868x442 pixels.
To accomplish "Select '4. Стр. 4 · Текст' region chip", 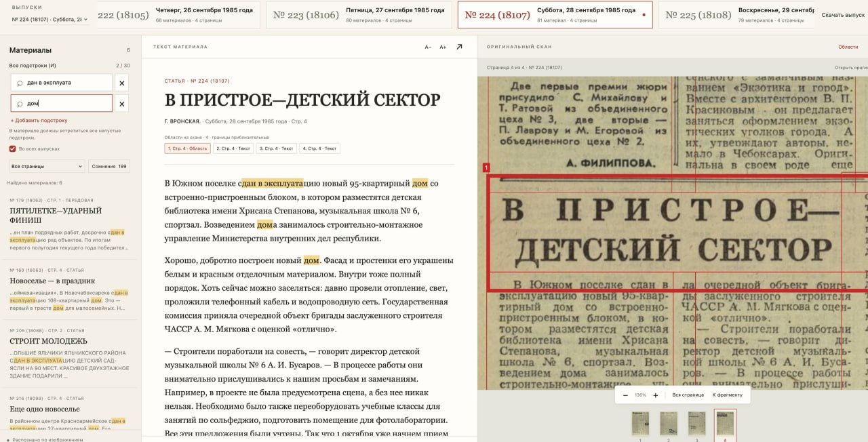I will pos(320,148).
